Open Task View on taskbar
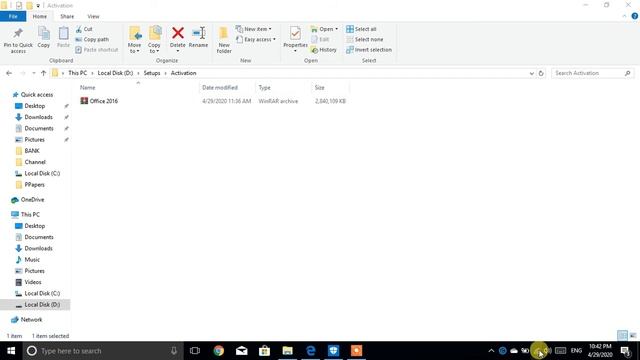Image resolution: width=640 pixels, height=360 pixels. pyautogui.click(x=195, y=351)
